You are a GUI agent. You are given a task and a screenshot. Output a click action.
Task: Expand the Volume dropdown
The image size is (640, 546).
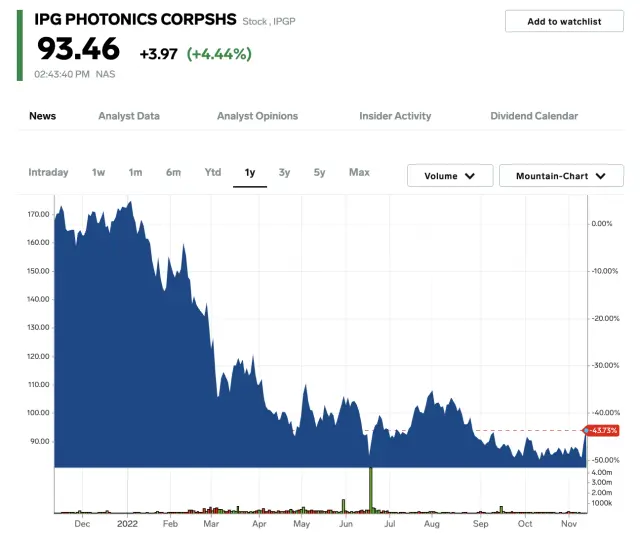(450, 176)
